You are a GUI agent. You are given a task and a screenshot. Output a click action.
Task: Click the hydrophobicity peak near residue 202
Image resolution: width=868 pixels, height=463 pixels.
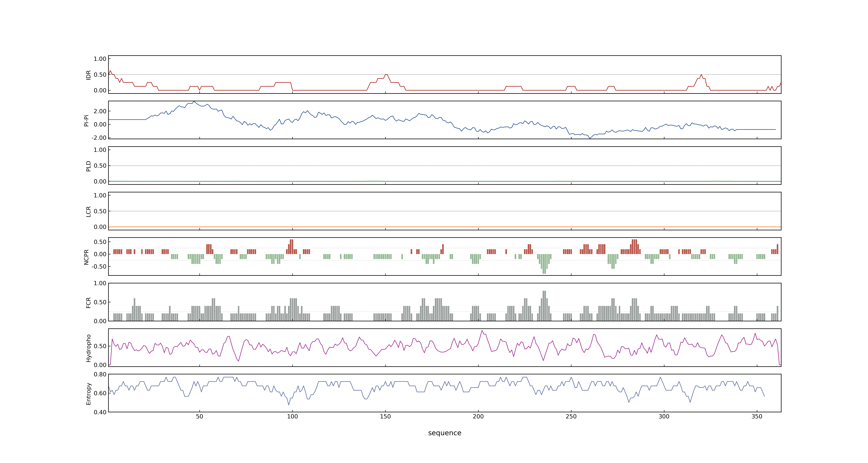482,331
